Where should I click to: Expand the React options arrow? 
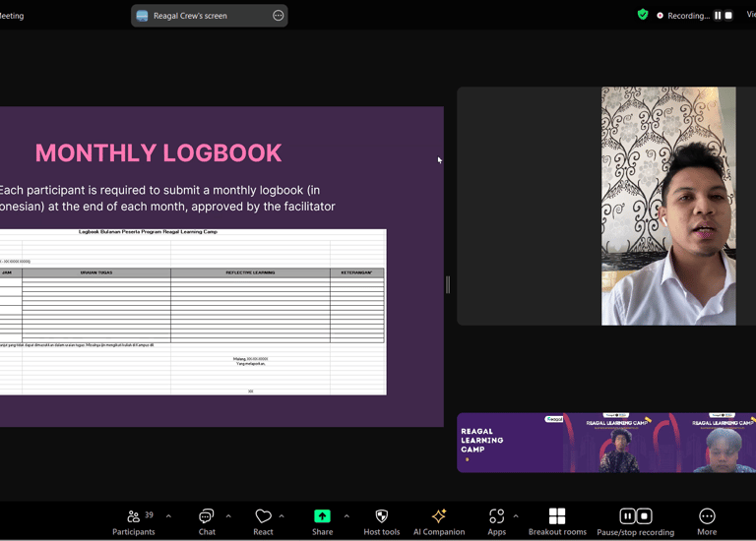point(282,516)
